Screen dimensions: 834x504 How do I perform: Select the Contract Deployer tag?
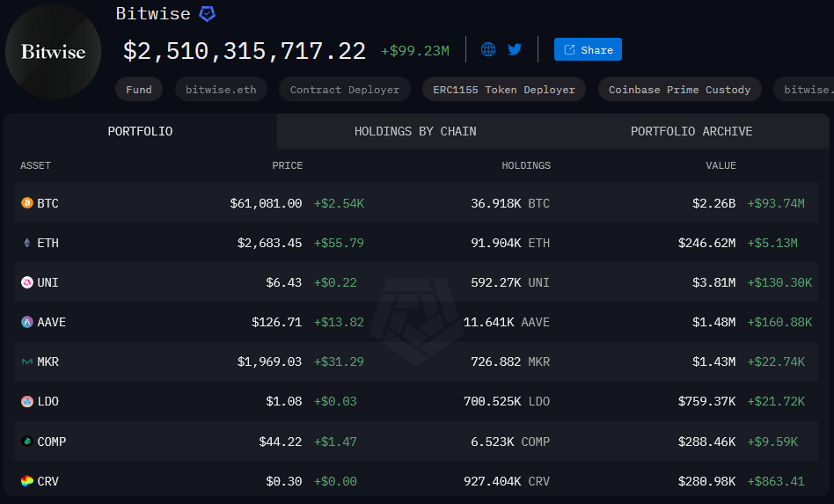[345, 90]
